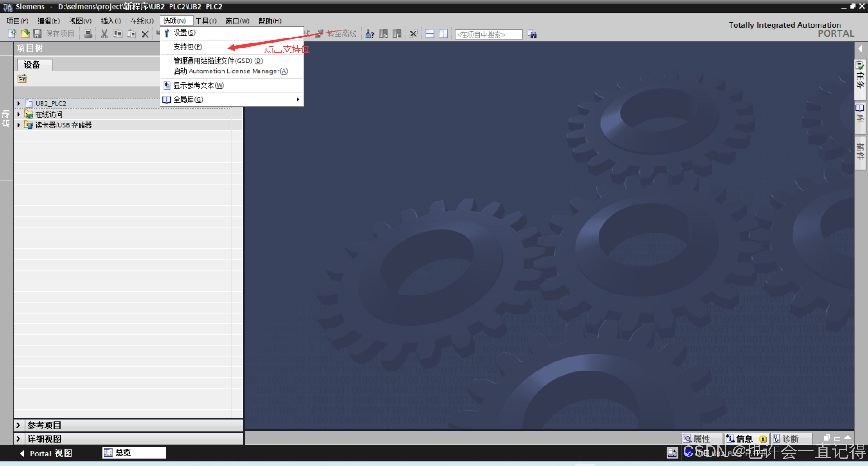Open the 插入(I) menu

pos(111,21)
